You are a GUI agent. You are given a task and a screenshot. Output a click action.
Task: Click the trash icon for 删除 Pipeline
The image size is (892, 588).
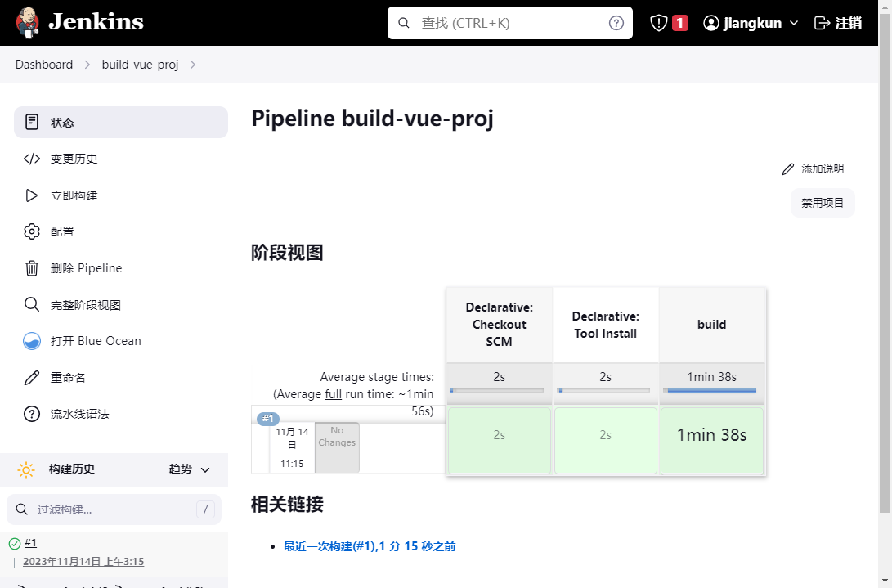pos(32,268)
